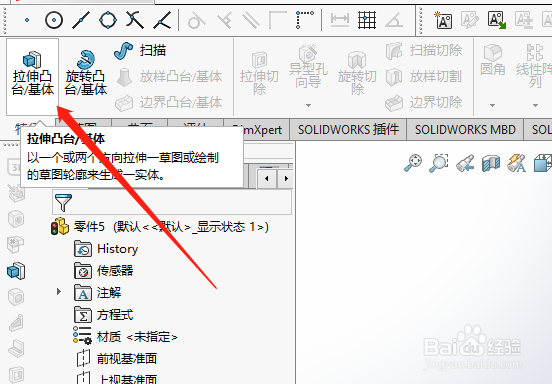Image resolution: width=552 pixels, height=384 pixels.
Task: Select the Trim entities tool
Action: 135,20
